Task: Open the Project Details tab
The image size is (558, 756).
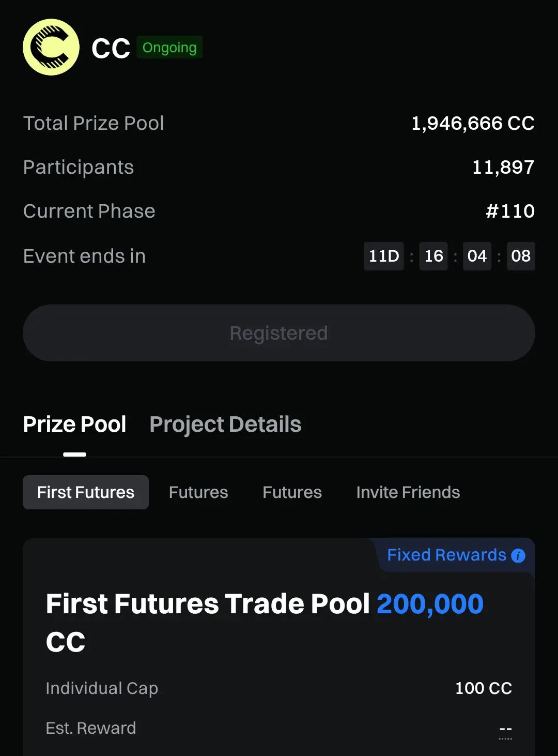Action: coord(225,425)
